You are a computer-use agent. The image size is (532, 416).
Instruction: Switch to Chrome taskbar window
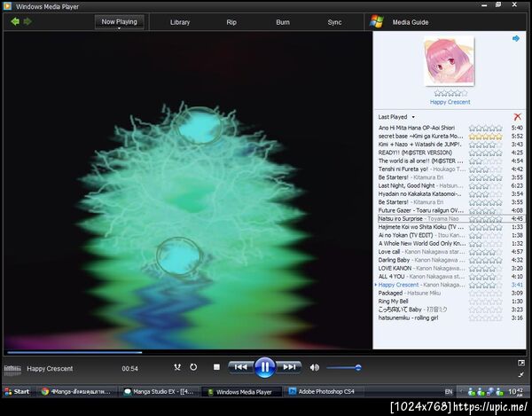coord(76,392)
